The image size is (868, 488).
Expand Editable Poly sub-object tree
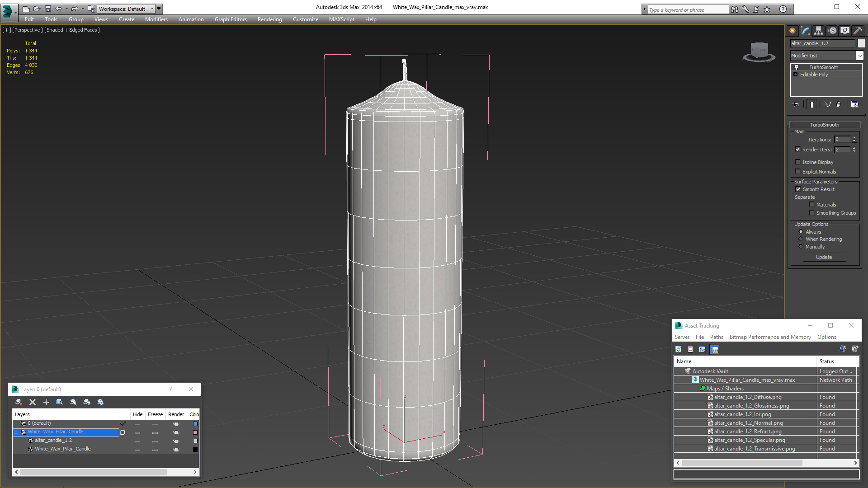(796, 75)
